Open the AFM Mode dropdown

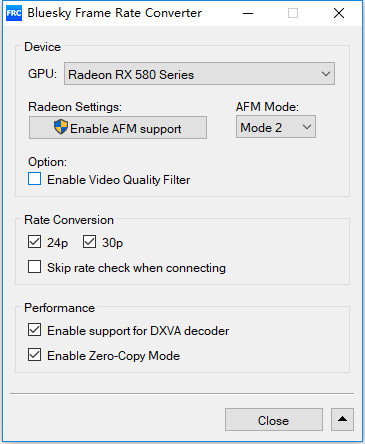tap(276, 127)
